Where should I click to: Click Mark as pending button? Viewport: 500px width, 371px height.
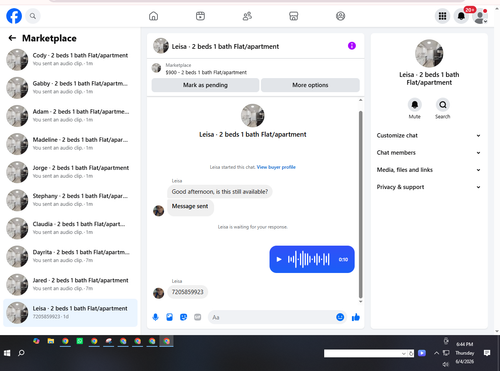tap(205, 85)
